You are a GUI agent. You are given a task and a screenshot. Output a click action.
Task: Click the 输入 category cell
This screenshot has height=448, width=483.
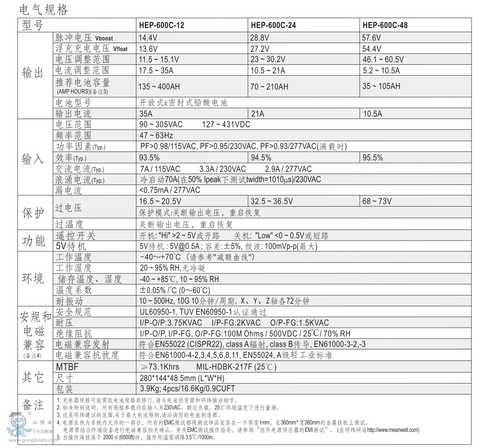point(33,159)
